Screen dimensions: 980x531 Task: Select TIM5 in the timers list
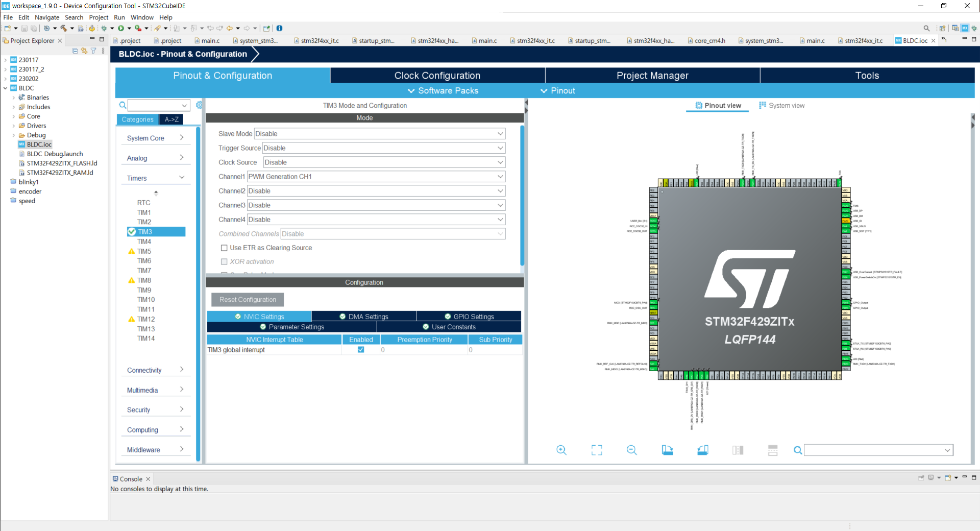click(144, 251)
